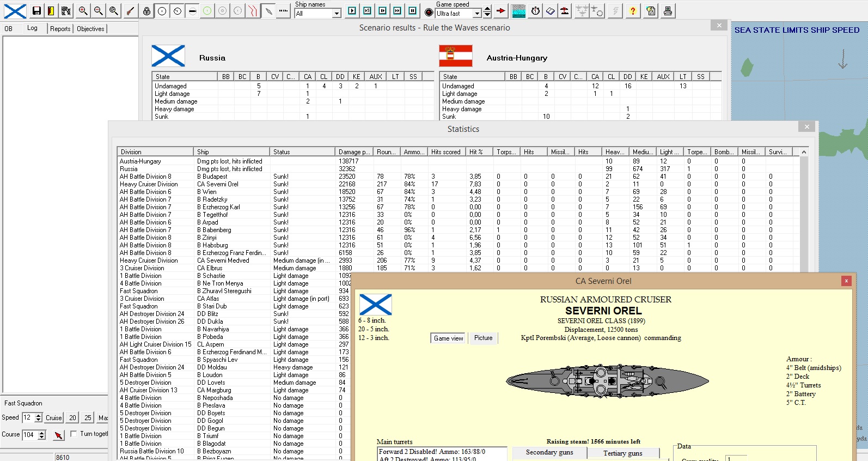Click the red arrow course pointer button
This screenshot has height=461, width=868.
(59, 435)
